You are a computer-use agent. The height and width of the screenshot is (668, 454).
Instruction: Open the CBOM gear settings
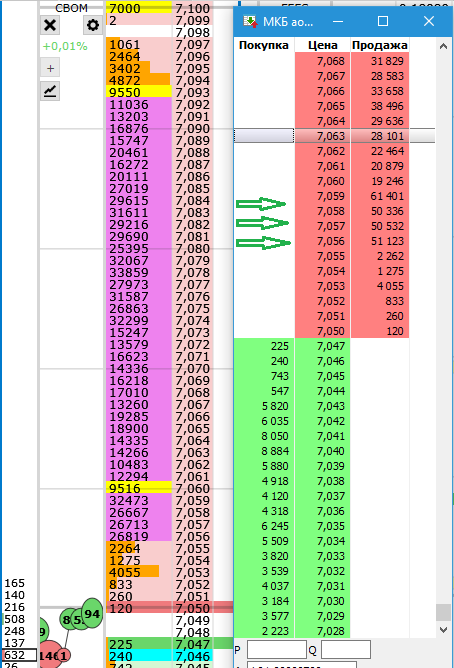(x=92, y=25)
